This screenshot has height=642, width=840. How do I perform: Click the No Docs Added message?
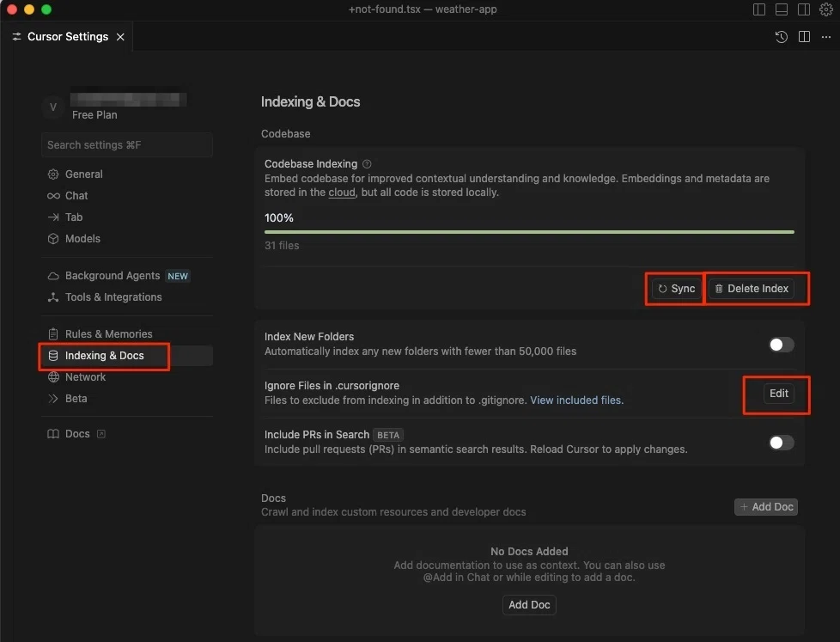529,552
